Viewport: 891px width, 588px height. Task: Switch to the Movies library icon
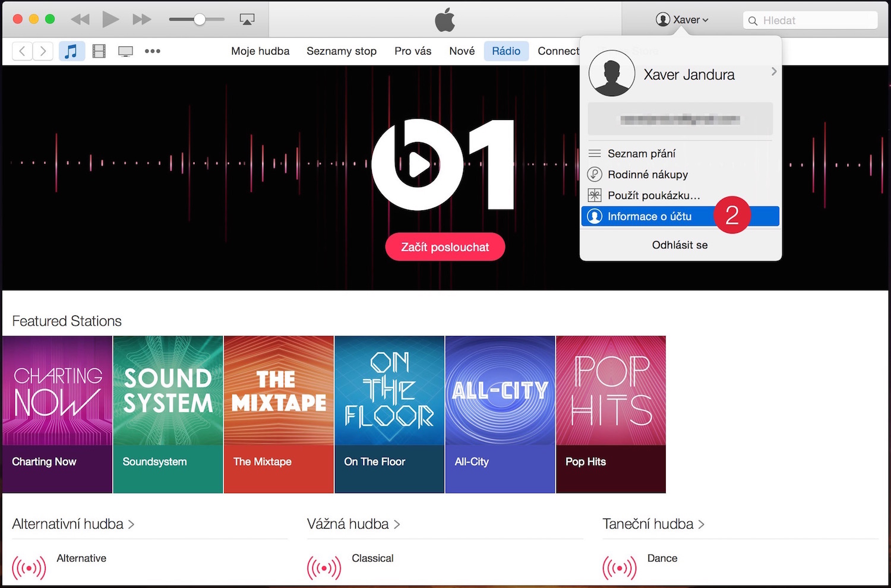pos(99,51)
